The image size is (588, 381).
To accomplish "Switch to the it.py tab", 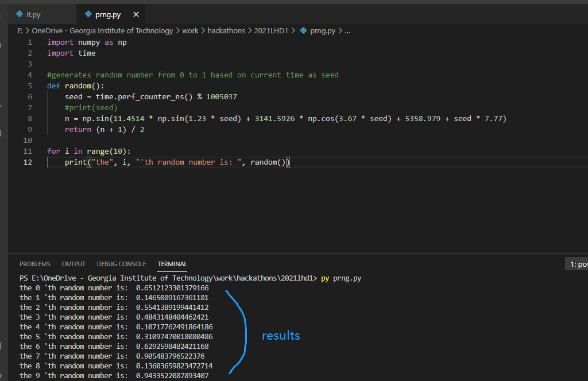I will [32, 14].
